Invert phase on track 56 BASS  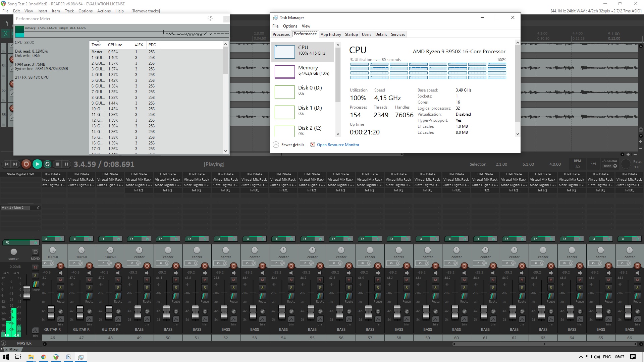(349, 311)
